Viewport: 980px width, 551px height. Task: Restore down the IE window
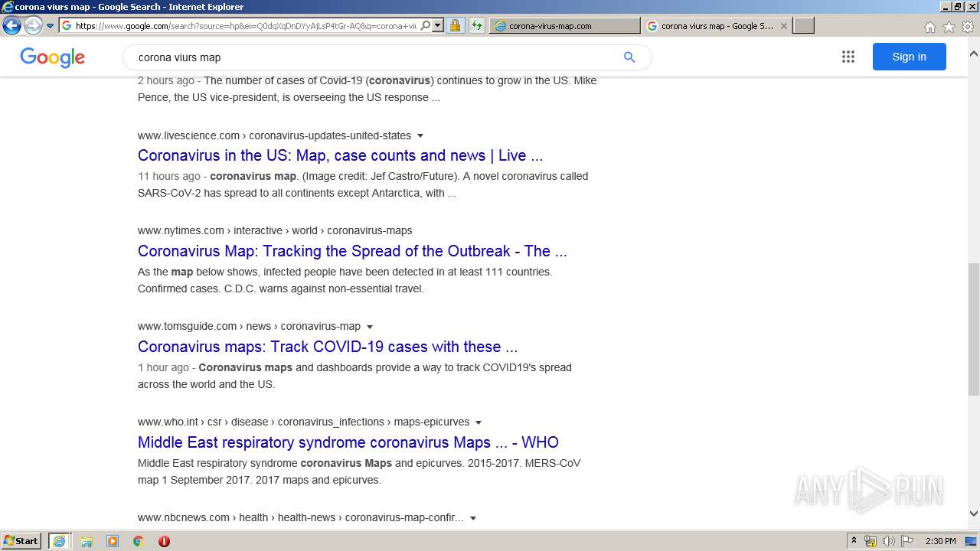click(x=958, y=7)
